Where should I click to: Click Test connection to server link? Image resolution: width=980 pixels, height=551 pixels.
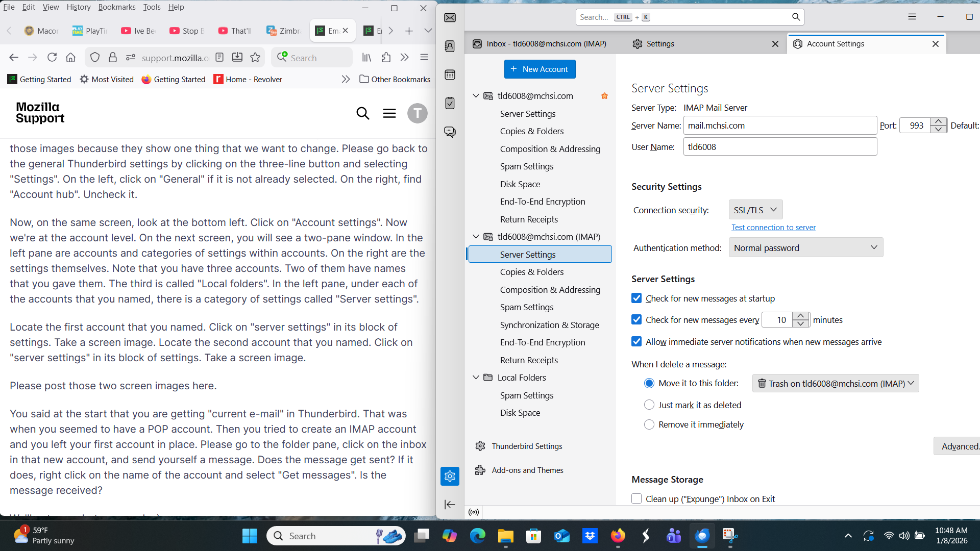773,228
